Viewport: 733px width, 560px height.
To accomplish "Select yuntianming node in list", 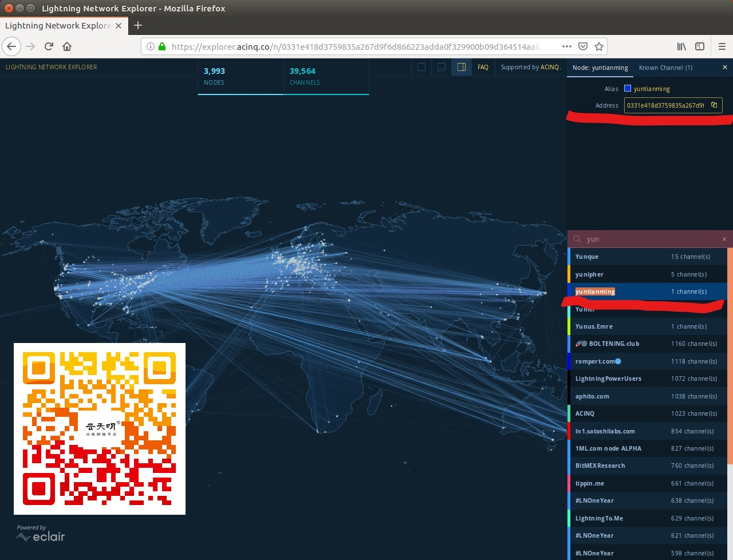I will click(x=647, y=291).
